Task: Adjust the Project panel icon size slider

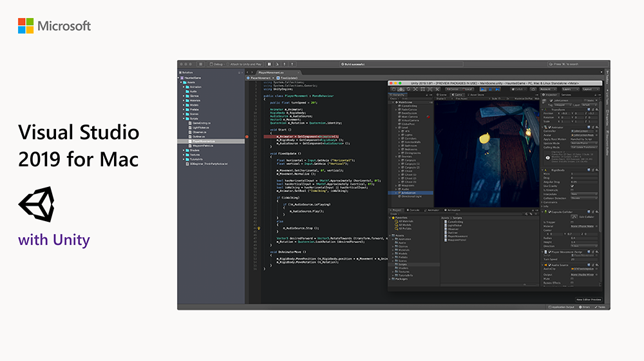Action: coord(524,284)
